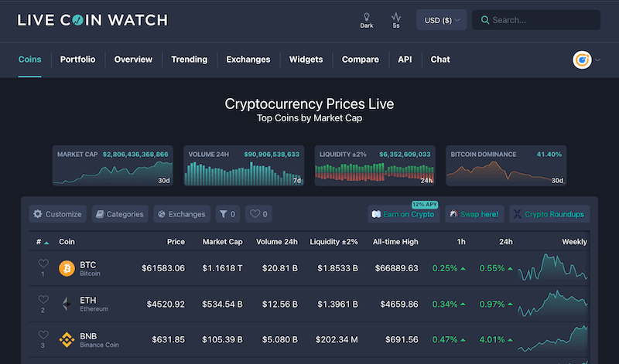The width and height of the screenshot is (619, 364).
Task: Click the orange coin avatar icon
Action: (582, 60)
